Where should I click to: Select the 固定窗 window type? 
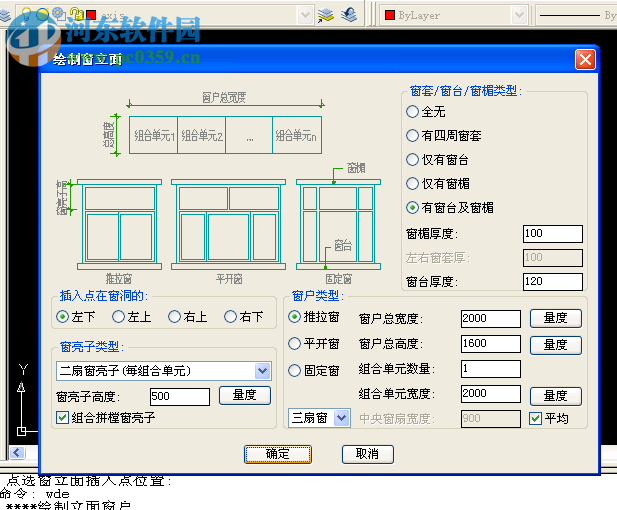[x=294, y=370]
